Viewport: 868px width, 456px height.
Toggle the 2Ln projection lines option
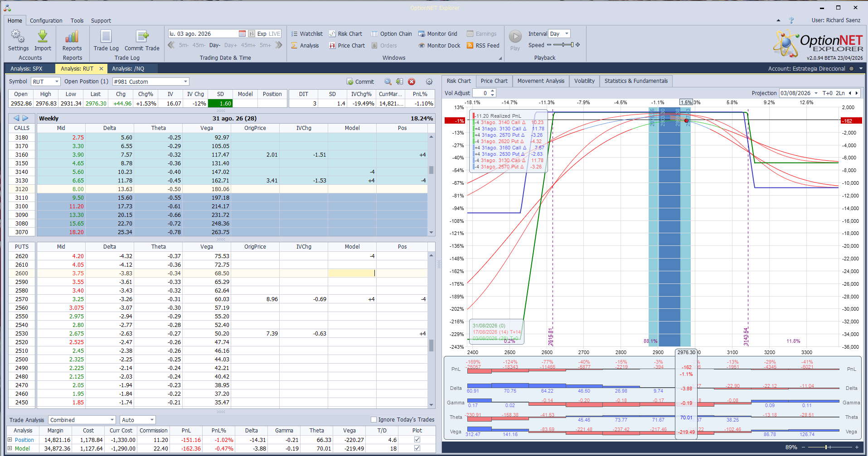[x=840, y=93]
